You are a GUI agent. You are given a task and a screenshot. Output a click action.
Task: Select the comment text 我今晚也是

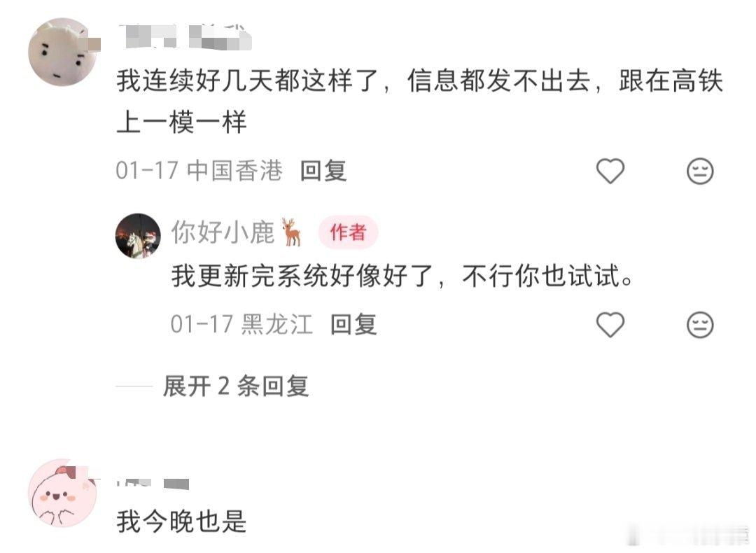[x=182, y=521]
